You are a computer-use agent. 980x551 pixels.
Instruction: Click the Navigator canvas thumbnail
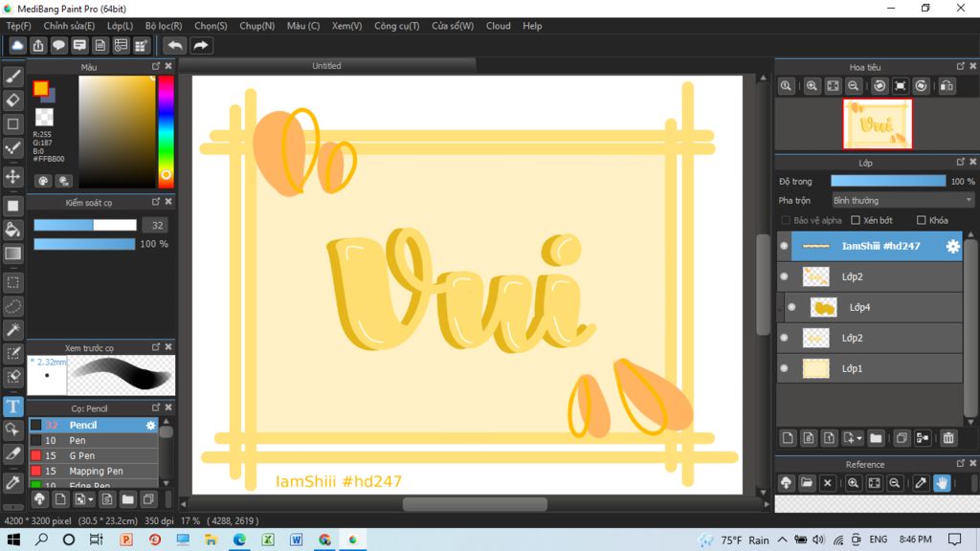pos(877,123)
